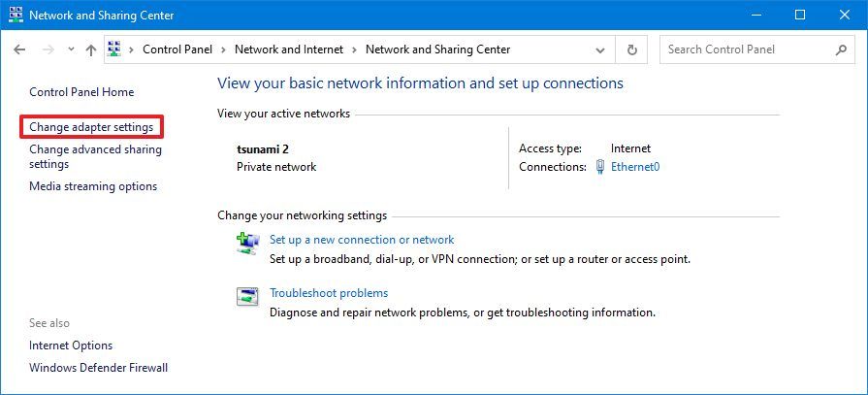This screenshot has height=395, width=868.
Task: Click the Forward navigation arrow
Action: click(x=48, y=49)
